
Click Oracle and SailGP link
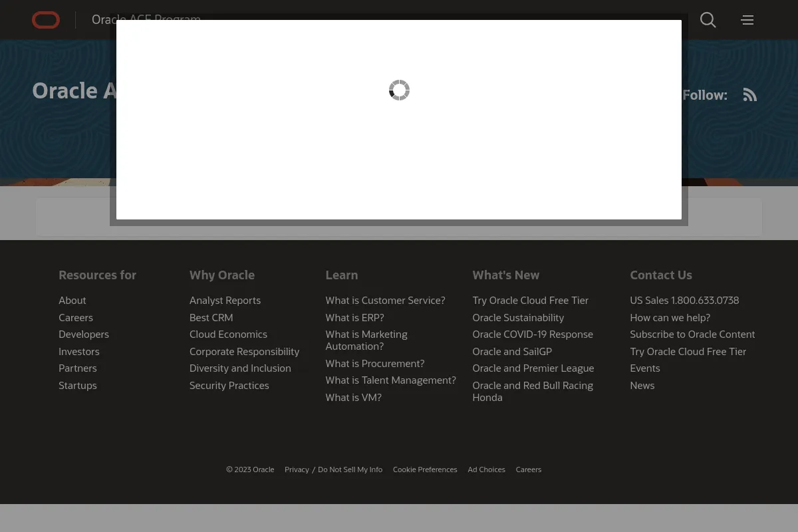pyautogui.click(x=512, y=352)
